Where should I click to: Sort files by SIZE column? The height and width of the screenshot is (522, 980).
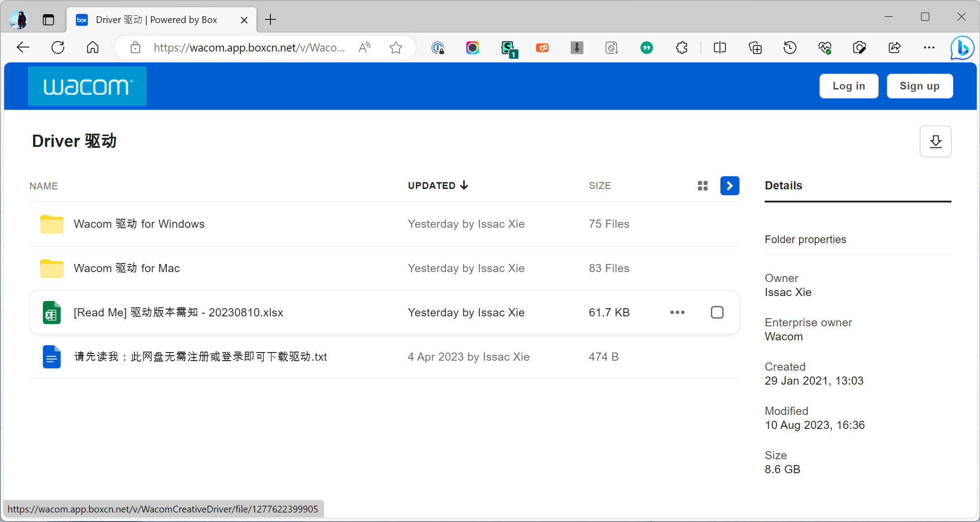600,186
